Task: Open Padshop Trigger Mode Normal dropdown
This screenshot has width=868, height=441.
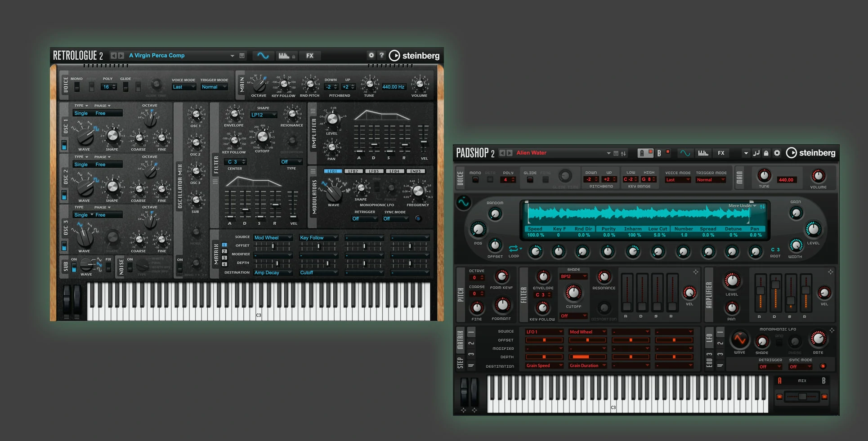Action: (711, 180)
